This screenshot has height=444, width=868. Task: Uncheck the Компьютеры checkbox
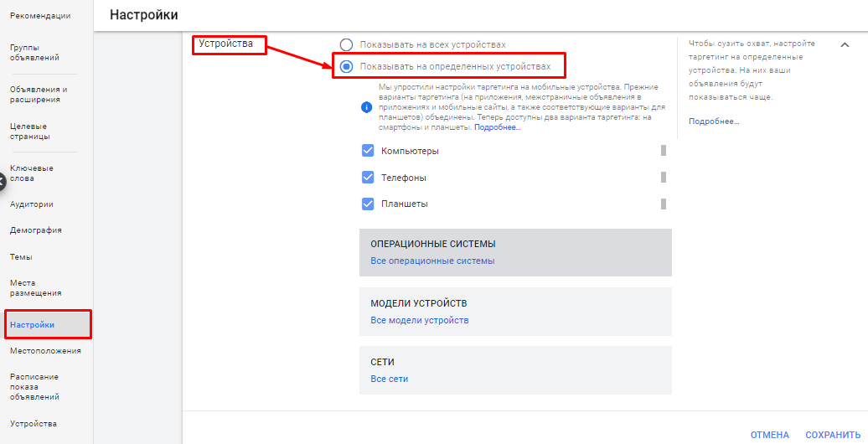click(368, 151)
